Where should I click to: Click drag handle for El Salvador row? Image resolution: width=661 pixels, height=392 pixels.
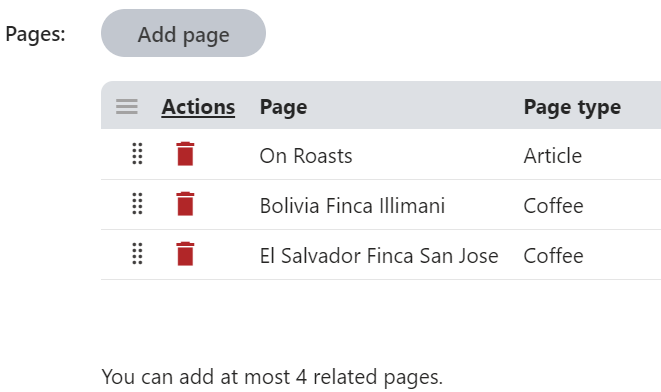click(137, 254)
